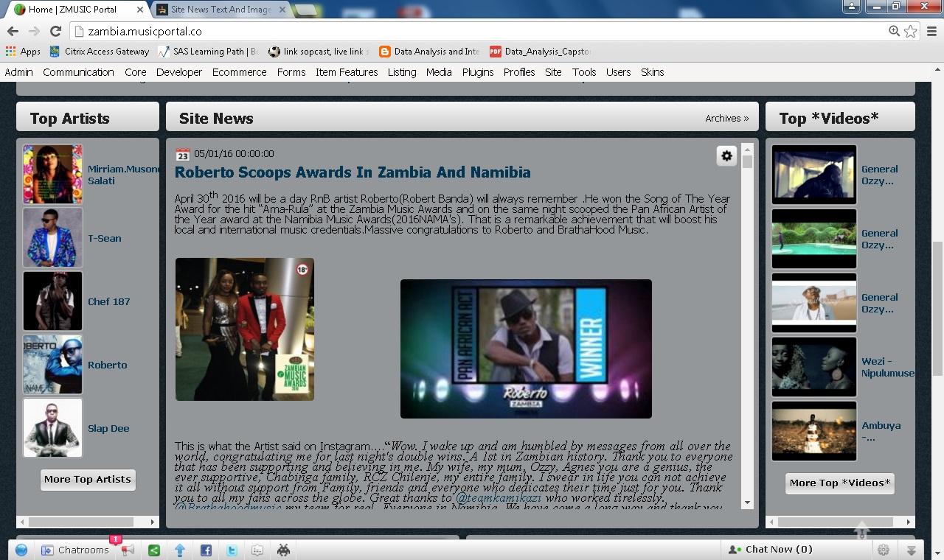Image resolution: width=944 pixels, height=560 pixels.
Task: Open the Ambuya video title link
Action: (881, 431)
